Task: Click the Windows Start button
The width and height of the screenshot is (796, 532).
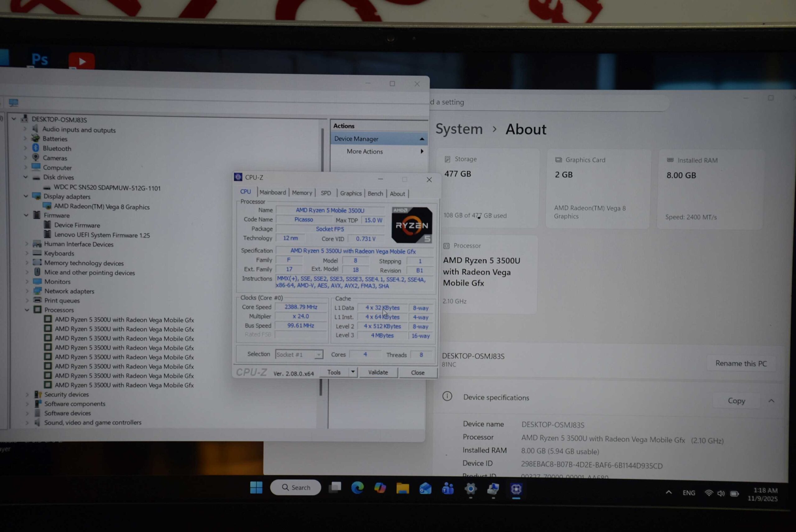Action: coord(256,488)
